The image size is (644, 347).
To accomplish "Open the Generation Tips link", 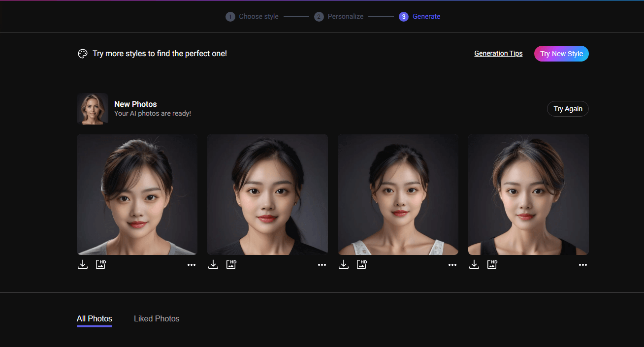I will pos(498,53).
